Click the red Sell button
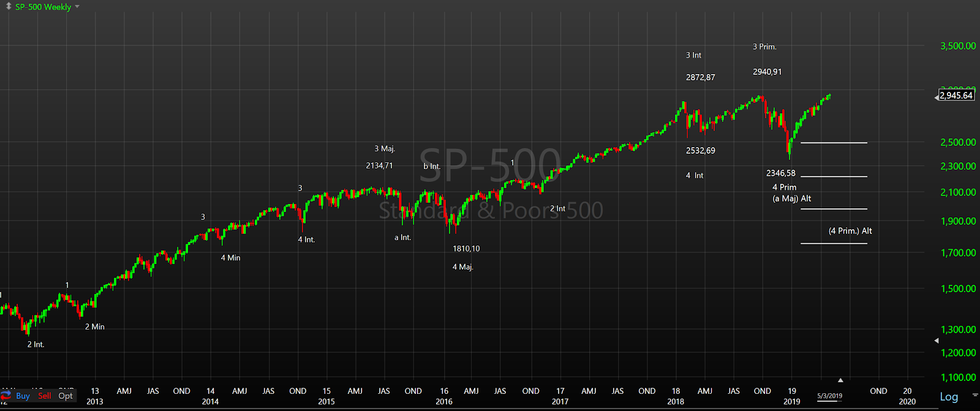This screenshot has width=980, height=411. (45, 396)
